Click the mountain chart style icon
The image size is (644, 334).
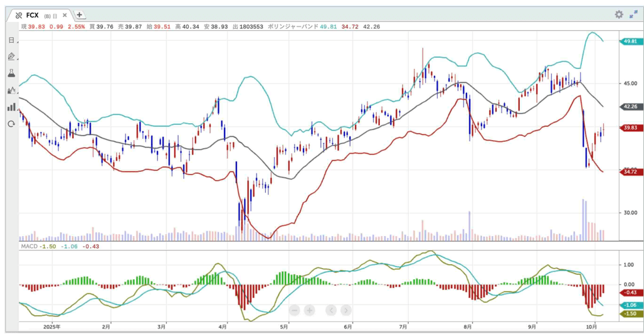11,90
